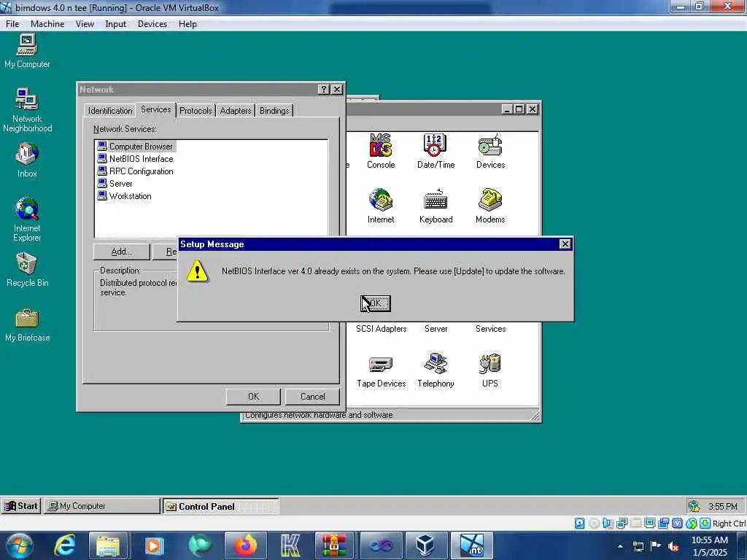This screenshot has height=560, width=747.
Task: Switch to the Protocols tab
Action: point(196,111)
